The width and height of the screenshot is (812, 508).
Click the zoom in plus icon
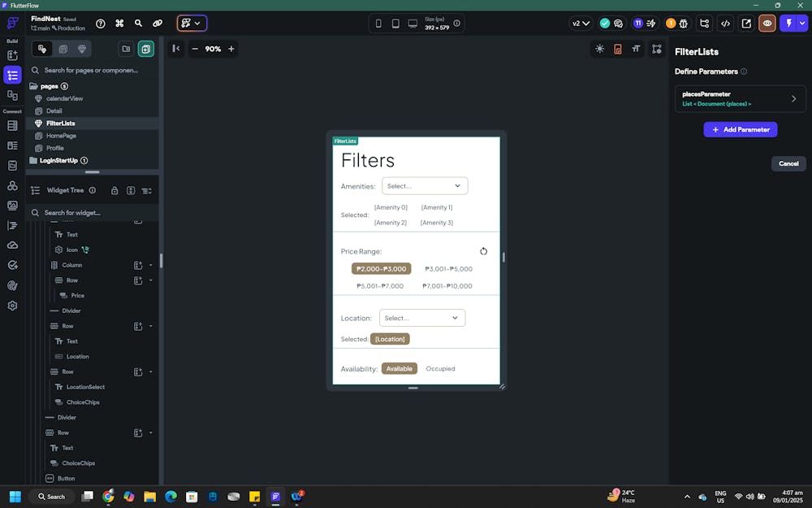pyautogui.click(x=231, y=49)
